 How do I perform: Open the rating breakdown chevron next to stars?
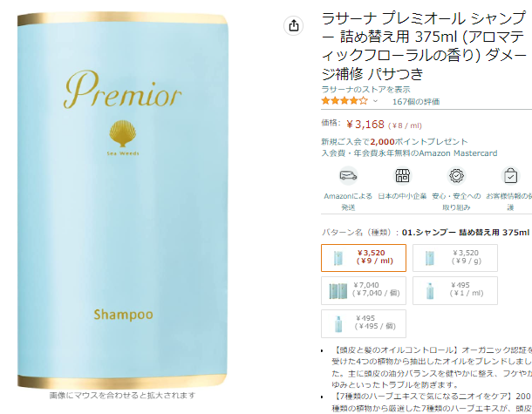(x=375, y=101)
